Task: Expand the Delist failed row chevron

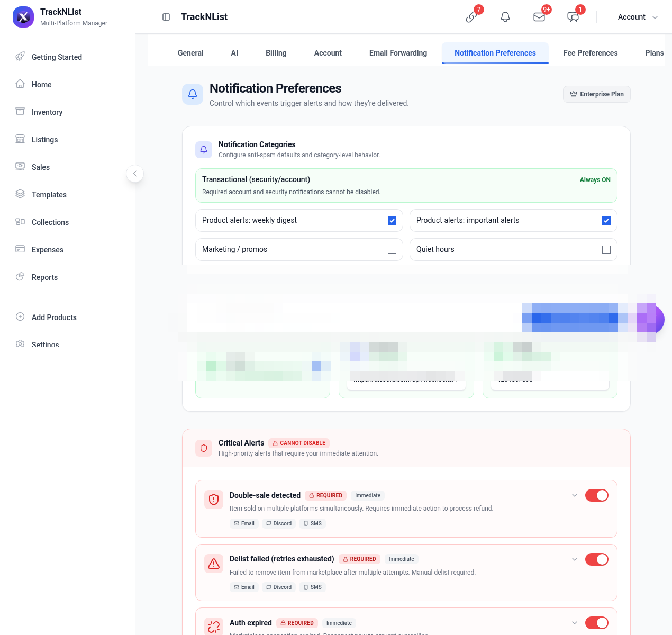Action: point(575,559)
